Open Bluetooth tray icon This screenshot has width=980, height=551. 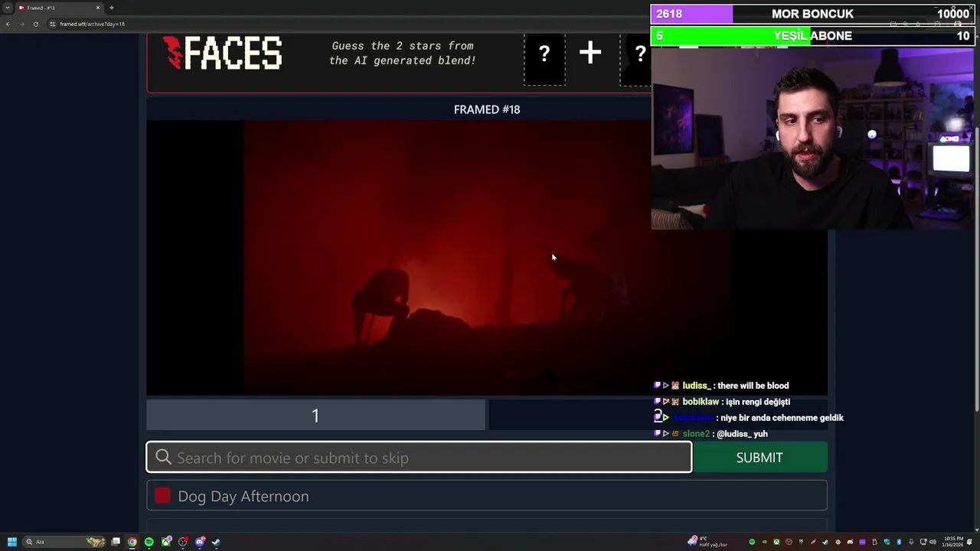(x=899, y=542)
